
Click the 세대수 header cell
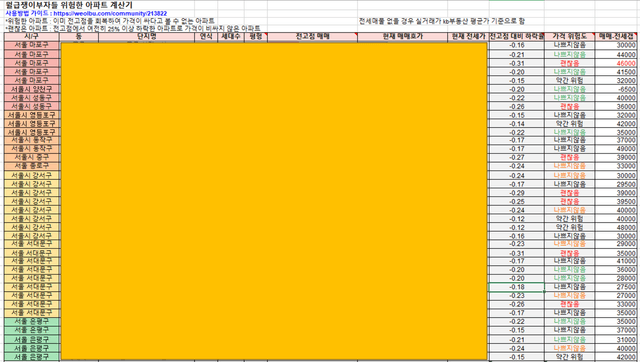pyautogui.click(x=231, y=37)
